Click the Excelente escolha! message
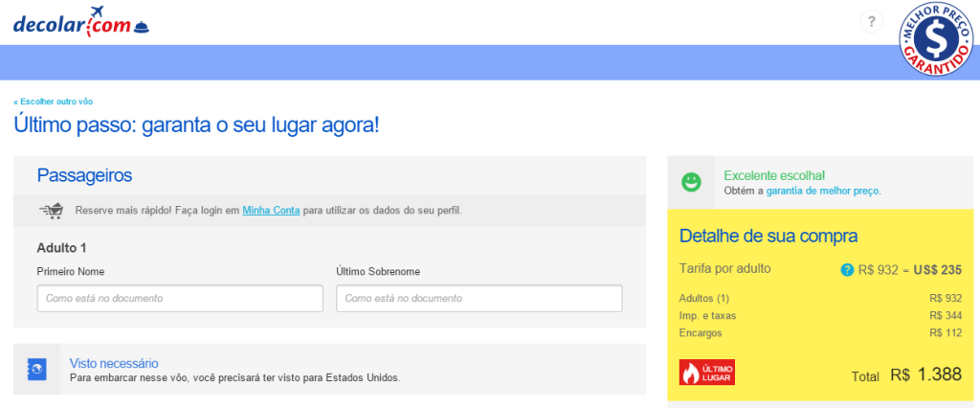 click(774, 176)
